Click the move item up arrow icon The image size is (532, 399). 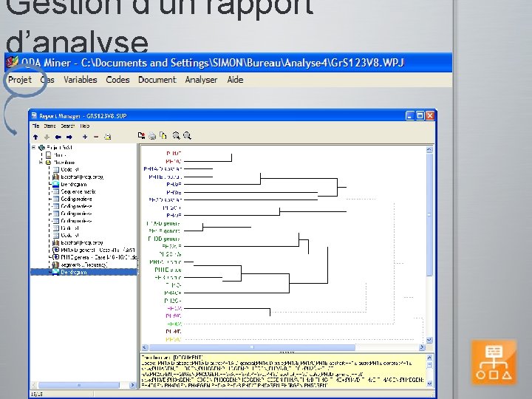[35, 137]
